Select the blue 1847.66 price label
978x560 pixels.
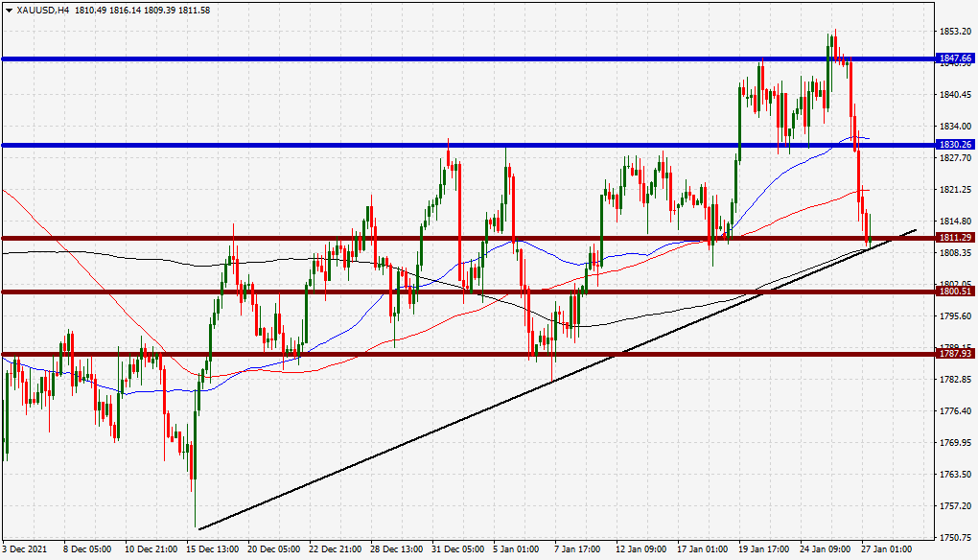955,58
